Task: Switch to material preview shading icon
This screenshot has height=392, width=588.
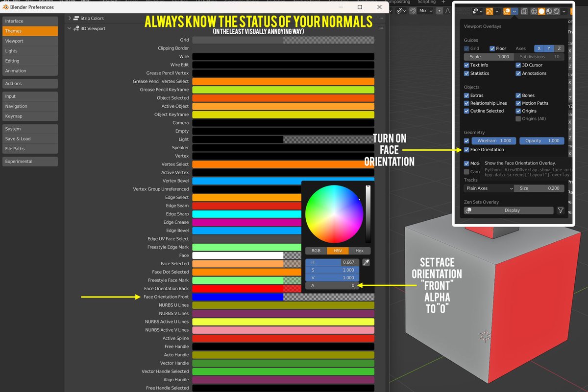Action: pyautogui.click(x=549, y=11)
